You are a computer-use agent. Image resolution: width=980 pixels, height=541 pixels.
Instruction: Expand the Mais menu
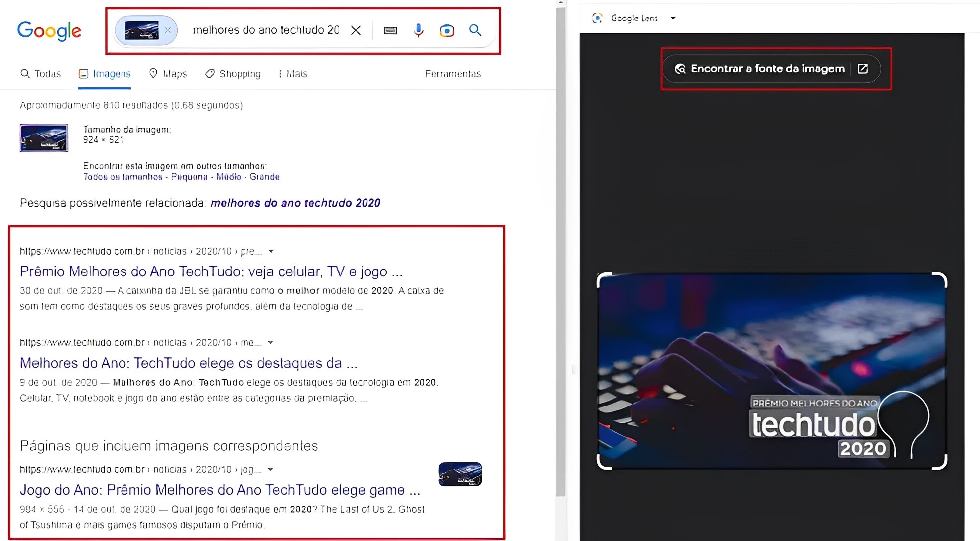pyautogui.click(x=293, y=74)
